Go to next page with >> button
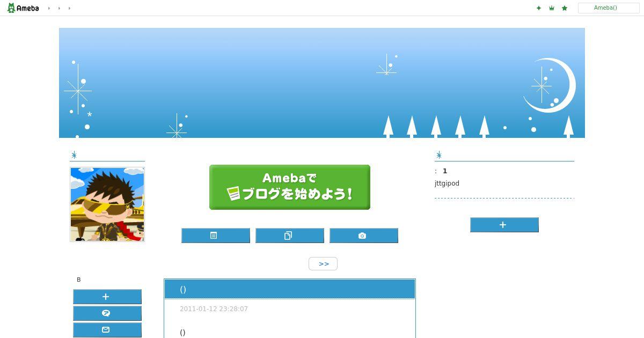644x338 pixels. pos(323,263)
